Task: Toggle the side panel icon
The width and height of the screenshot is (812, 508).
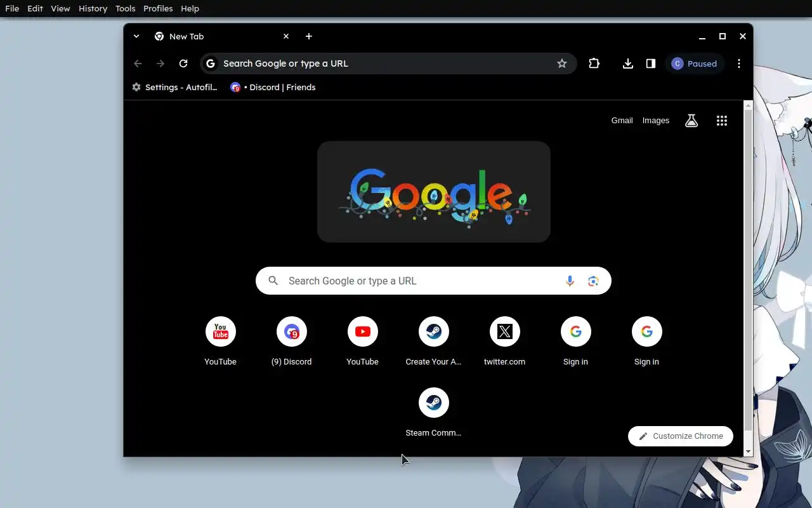Action: pos(651,63)
